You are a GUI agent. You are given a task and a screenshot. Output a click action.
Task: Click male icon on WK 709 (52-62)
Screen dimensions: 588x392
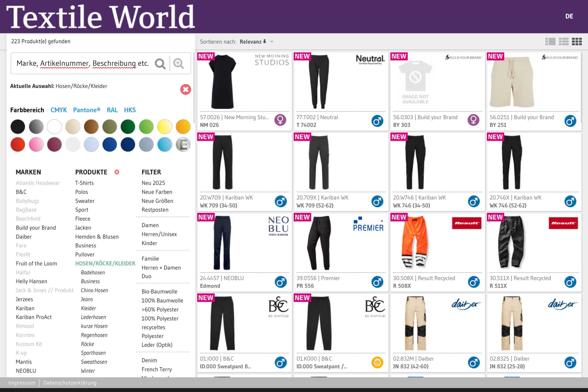coord(377,202)
